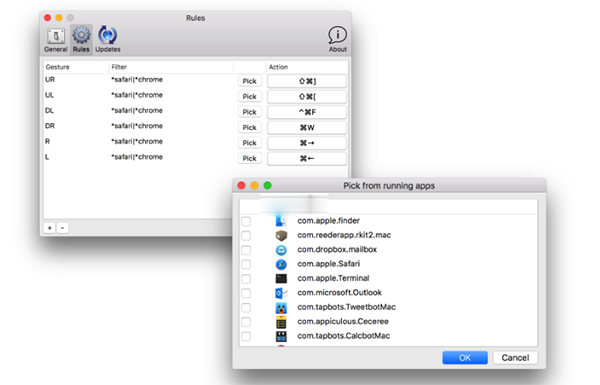The height and width of the screenshot is (385, 600).
Task: Check the com.apple.finder checkbox
Action: (246, 221)
